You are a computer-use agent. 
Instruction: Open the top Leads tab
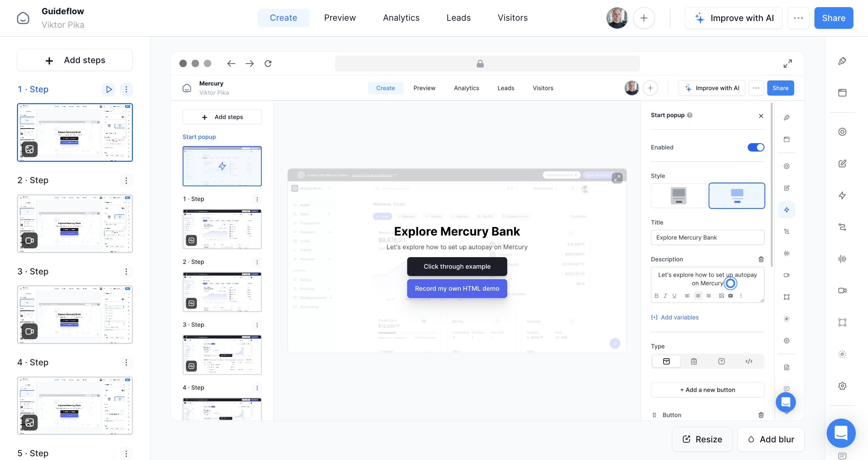coord(458,18)
